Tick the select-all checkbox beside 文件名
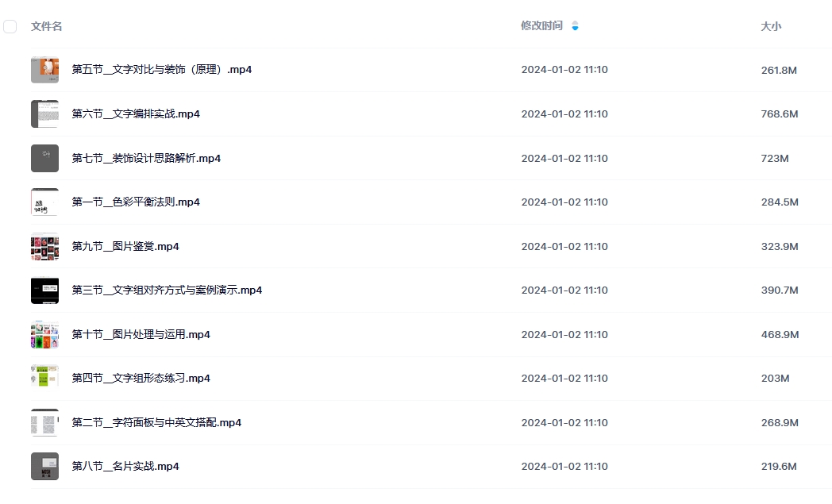This screenshot has height=504, width=832. pyautogui.click(x=10, y=26)
